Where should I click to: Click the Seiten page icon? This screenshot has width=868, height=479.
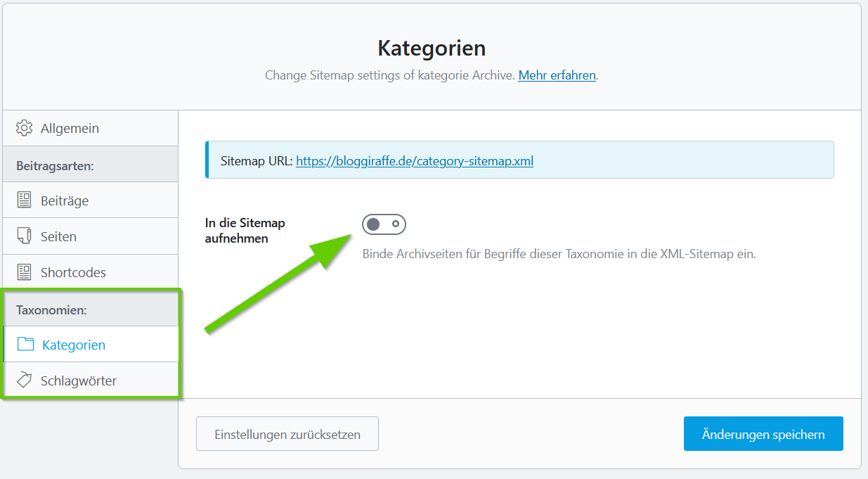coord(25,236)
